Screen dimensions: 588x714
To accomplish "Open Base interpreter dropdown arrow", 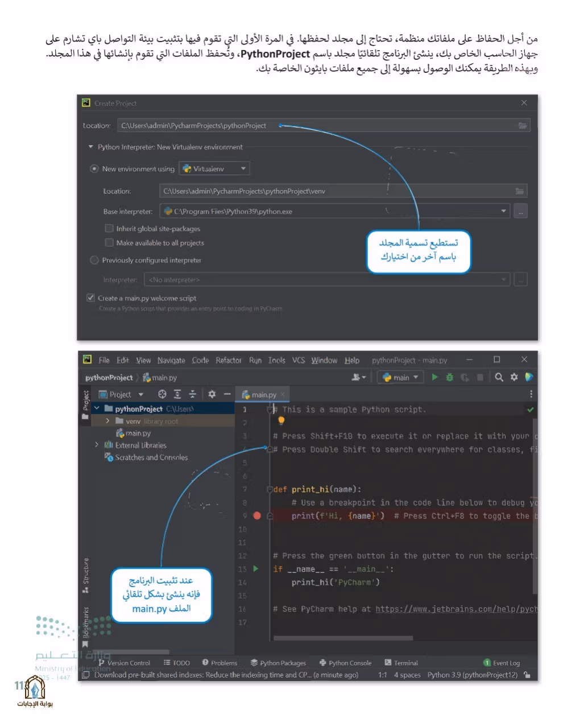I will [503, 211].
